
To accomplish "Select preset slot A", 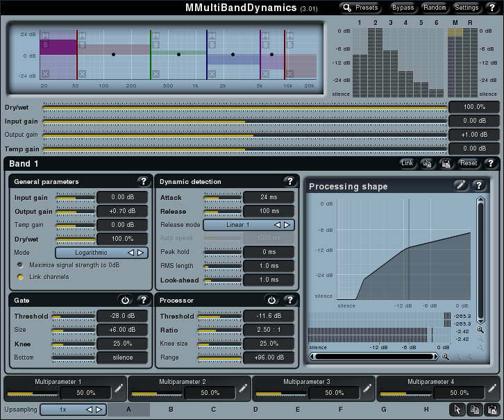I will point(128,410).
